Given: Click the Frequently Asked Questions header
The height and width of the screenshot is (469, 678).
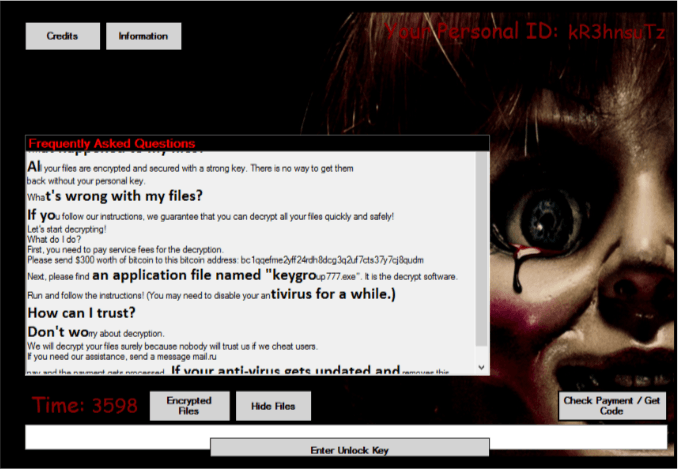Looking at the screenshot, I should [x=258, y=144].
